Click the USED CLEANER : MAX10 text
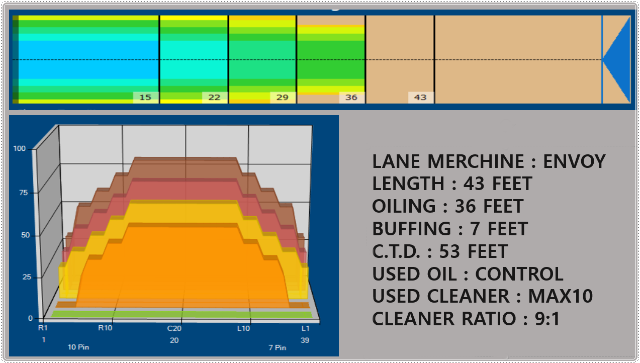 pos(482,296)
